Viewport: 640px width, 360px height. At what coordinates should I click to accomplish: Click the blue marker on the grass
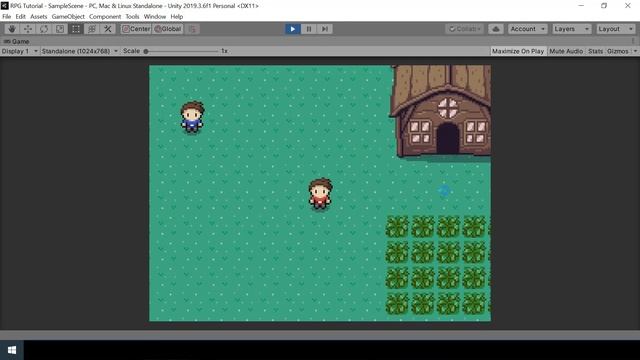(x=444, y=190)
